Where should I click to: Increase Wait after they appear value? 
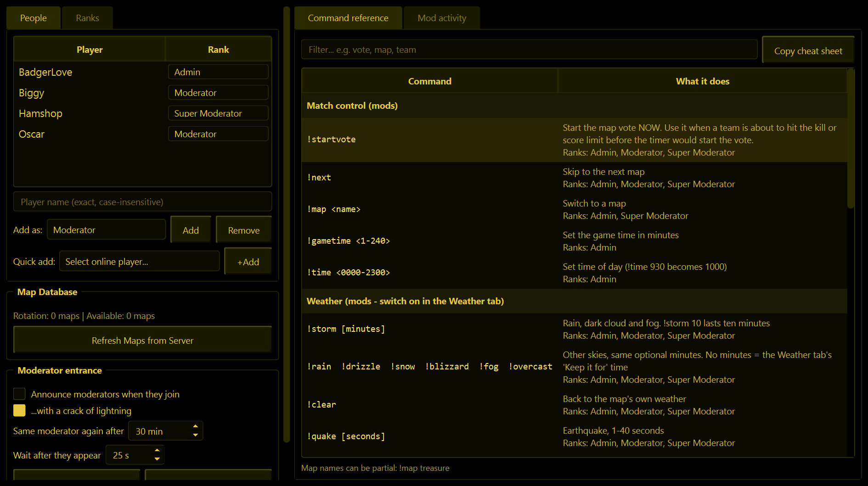157,451
